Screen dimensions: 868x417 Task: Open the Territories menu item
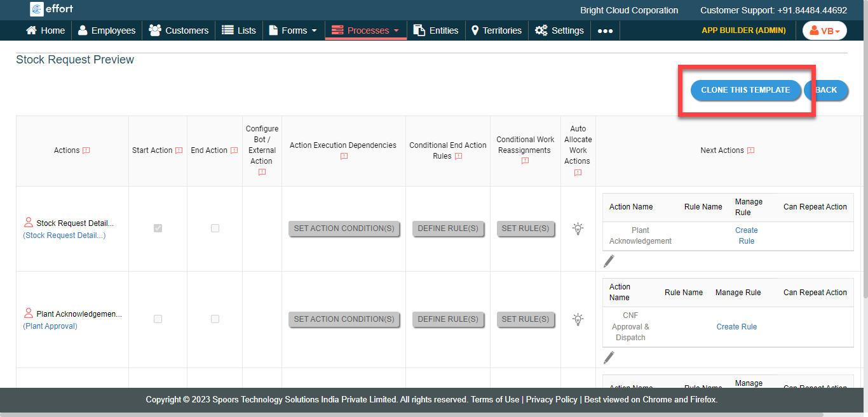(x=496, y=30)
